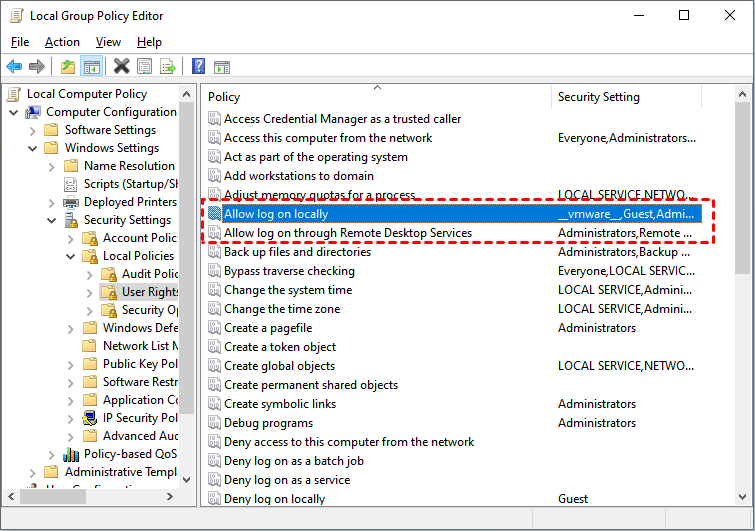Collapse the Local Policies node
Screen dimensions: 755x531
[x=70, y=257]
